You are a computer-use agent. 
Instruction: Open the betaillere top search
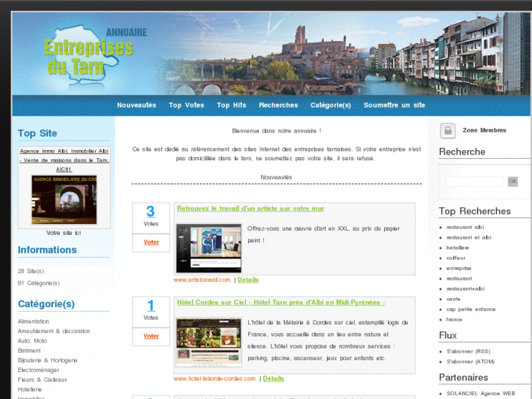457,247
